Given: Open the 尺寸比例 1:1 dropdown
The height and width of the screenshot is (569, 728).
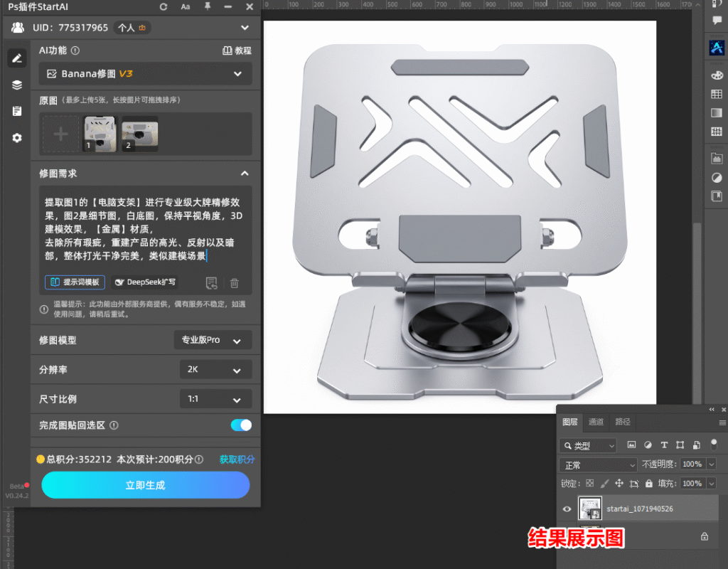Looking at the screenshot, I should (x=216, y=399).
